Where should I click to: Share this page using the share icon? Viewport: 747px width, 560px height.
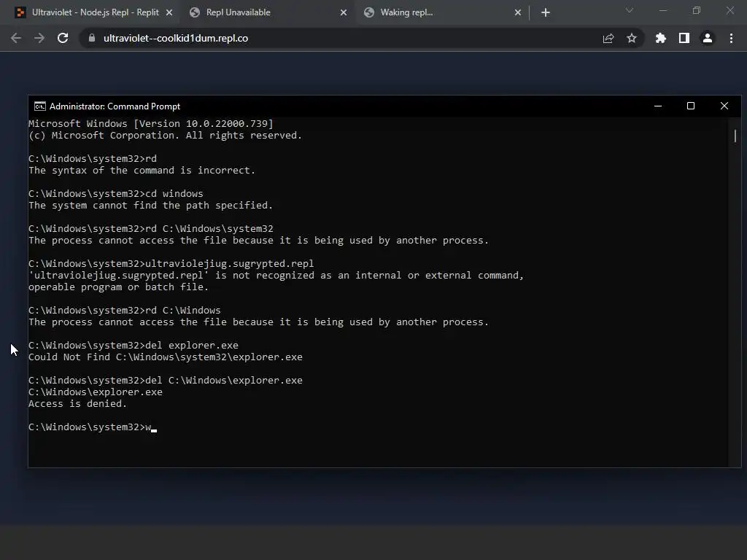click(608, 38)
